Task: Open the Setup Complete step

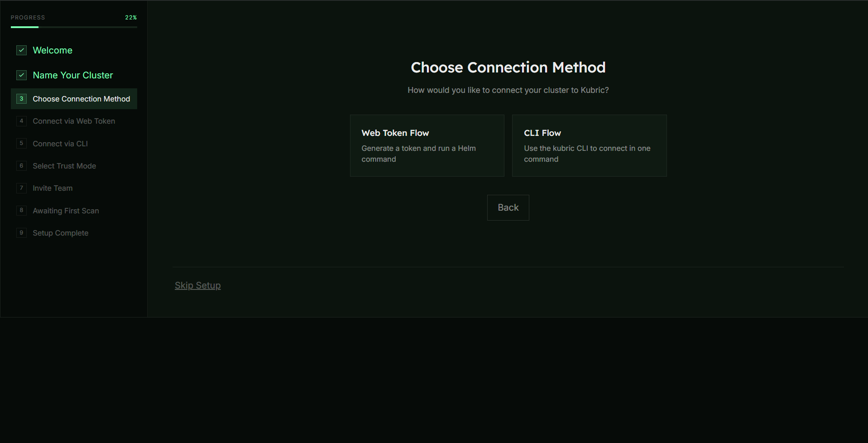Action: (x=74, y=233)
